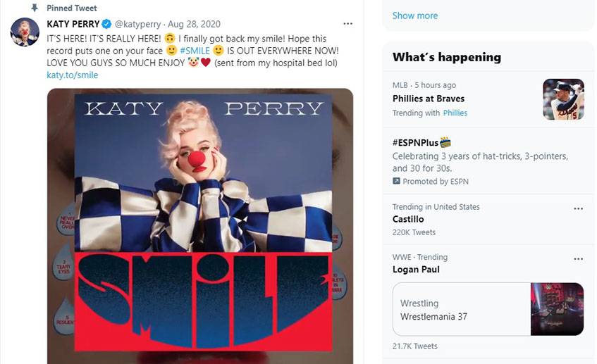Open the Smile album cover image
This screenshot has height=364, width=597.
pos(200,225)
